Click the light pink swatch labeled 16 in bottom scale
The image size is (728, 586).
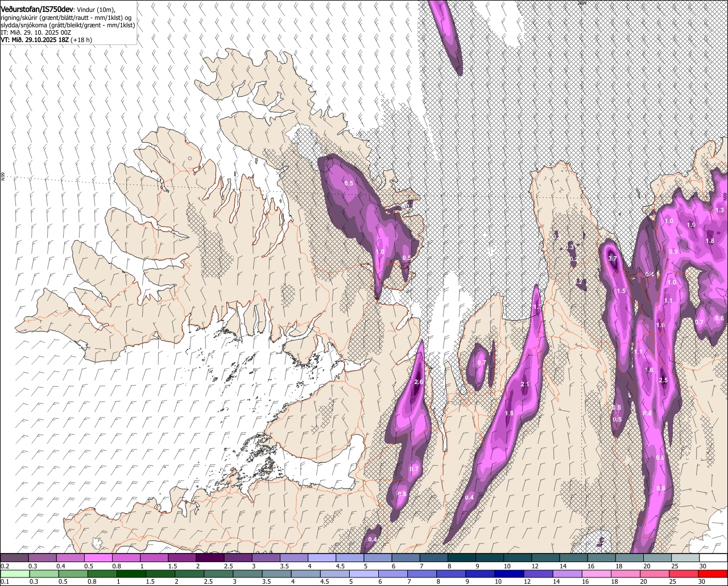tap(597, 573)
